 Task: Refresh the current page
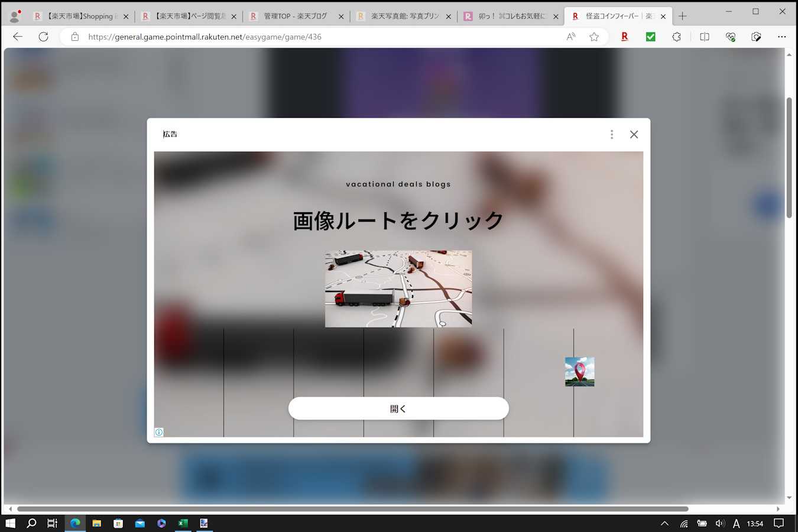click(43, 37)
